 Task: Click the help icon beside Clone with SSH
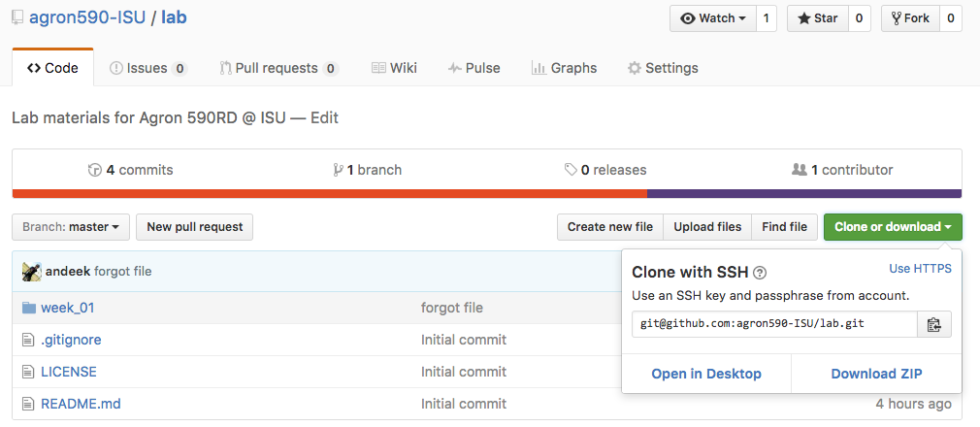coord(760,273)
